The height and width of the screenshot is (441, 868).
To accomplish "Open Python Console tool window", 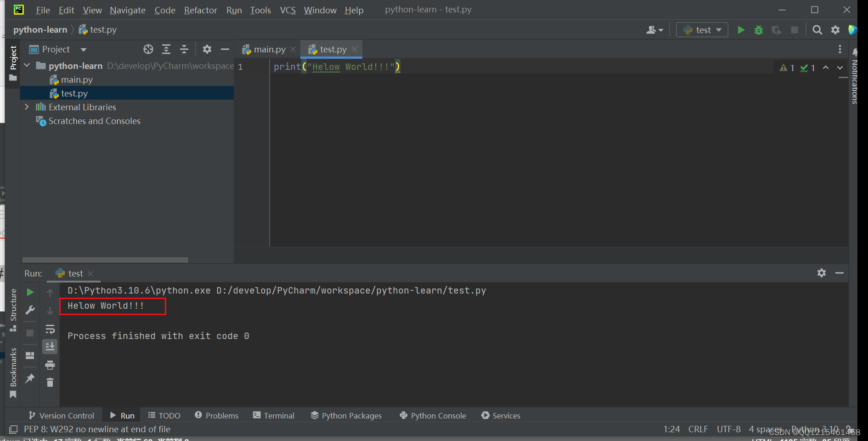I will pyautogui.click(x=433, y=415).
